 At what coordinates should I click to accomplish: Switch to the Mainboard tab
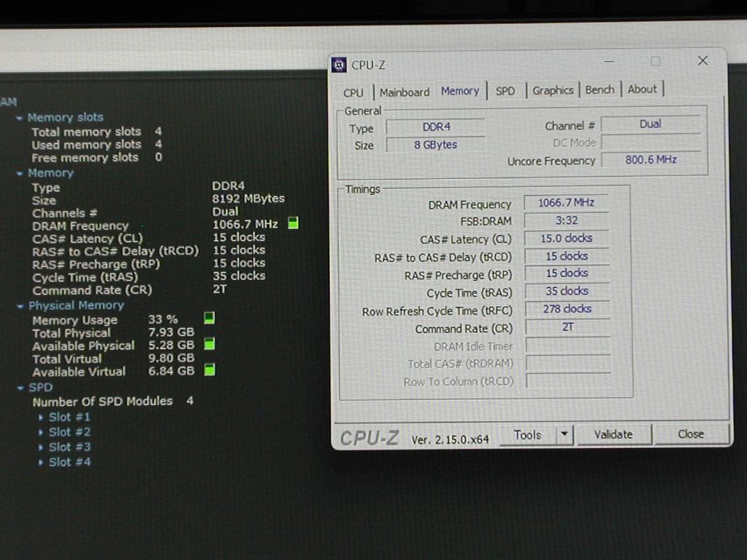click(x=405, y=92)
